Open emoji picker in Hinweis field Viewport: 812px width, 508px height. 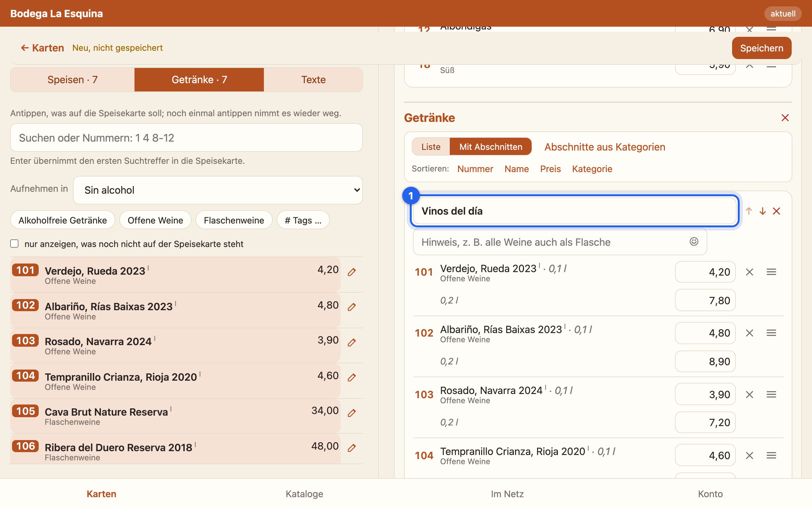(x=694, y=242)
